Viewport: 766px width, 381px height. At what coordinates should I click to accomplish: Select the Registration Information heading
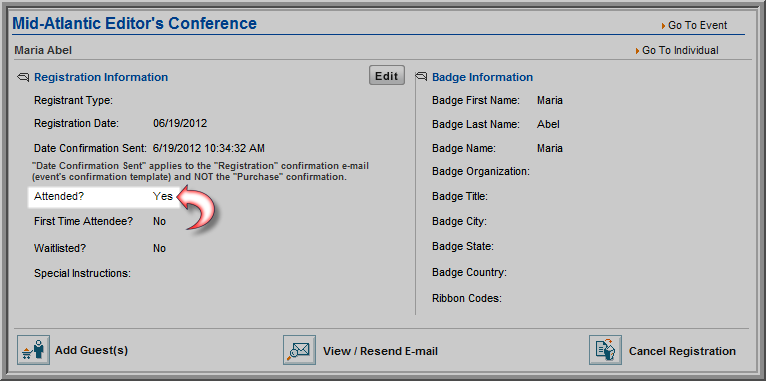pyautogui.click(x=101, y=77)
